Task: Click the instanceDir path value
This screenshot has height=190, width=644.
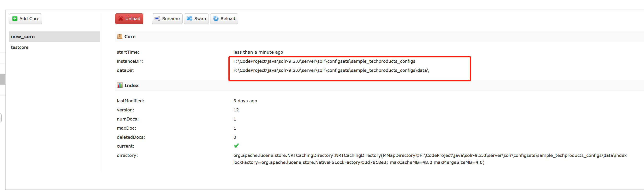Action: pyautogui.click(x=324, y=61)
